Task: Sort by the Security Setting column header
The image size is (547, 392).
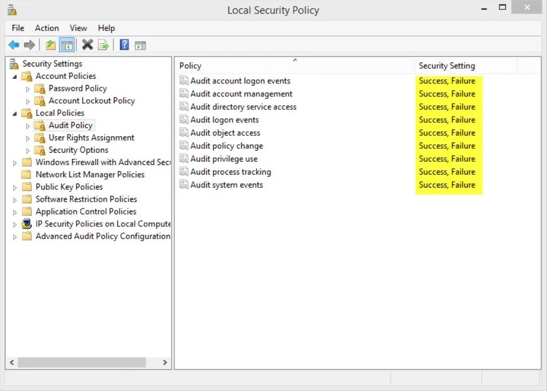Action: (466, 65)
